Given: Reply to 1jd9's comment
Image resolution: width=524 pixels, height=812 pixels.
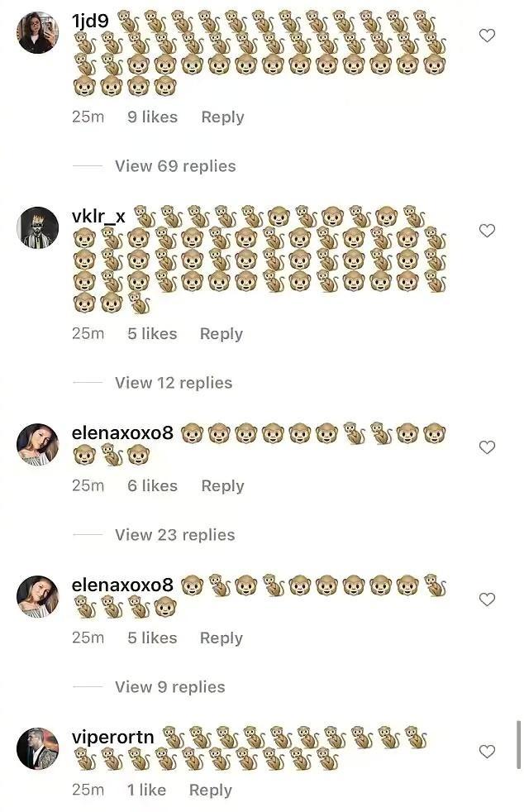Looking at the screenshot, I should pyautogui.click(x=222, y=117).
